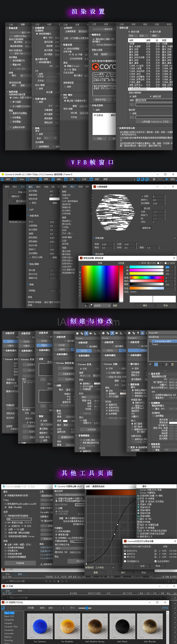Click the send to Max icon
The image size is (177, 644).
[15, 179]
